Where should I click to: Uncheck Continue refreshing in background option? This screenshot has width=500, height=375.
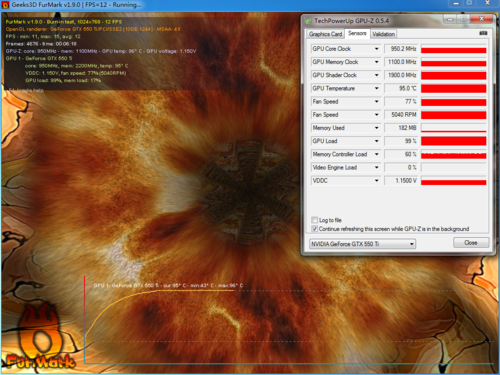pyautogui.click(x=314, y=229)
